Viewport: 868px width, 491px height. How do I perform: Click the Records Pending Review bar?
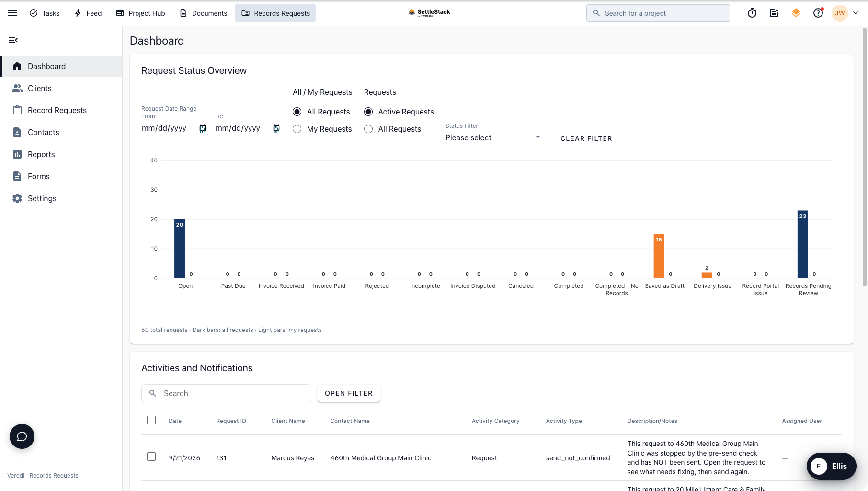coord(803,244)
